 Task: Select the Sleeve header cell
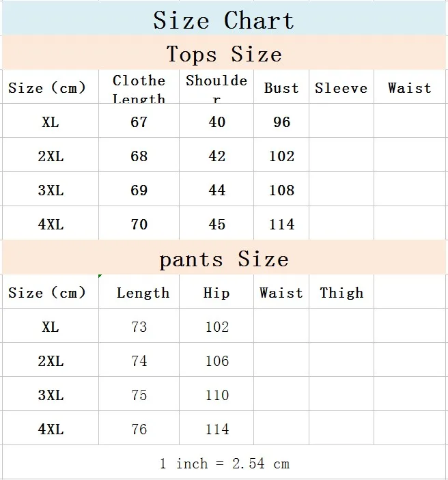[341, 87]
